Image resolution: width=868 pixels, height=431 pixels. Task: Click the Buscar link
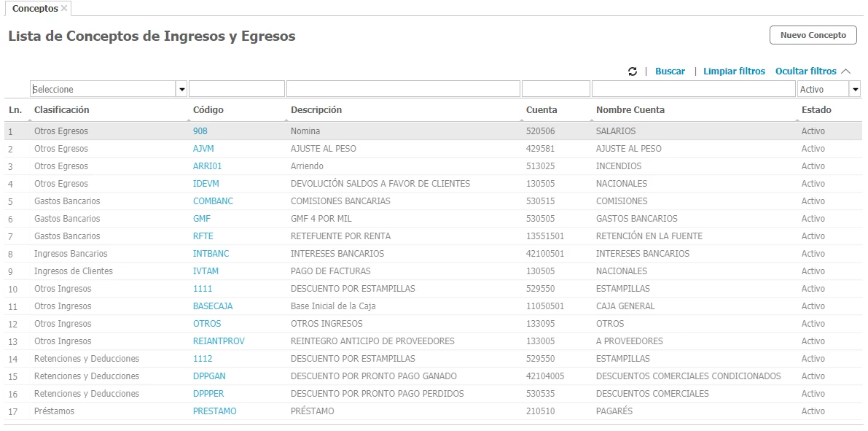(x=670, y=71)
